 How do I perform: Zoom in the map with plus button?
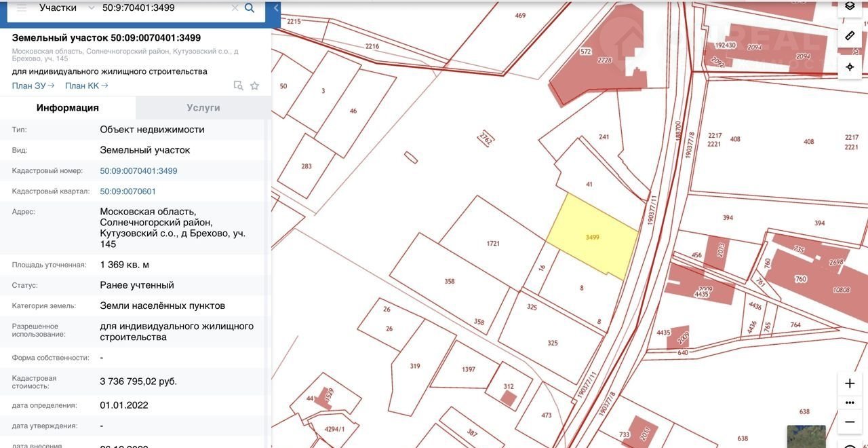pyautogui.click(x=850, y=384)
